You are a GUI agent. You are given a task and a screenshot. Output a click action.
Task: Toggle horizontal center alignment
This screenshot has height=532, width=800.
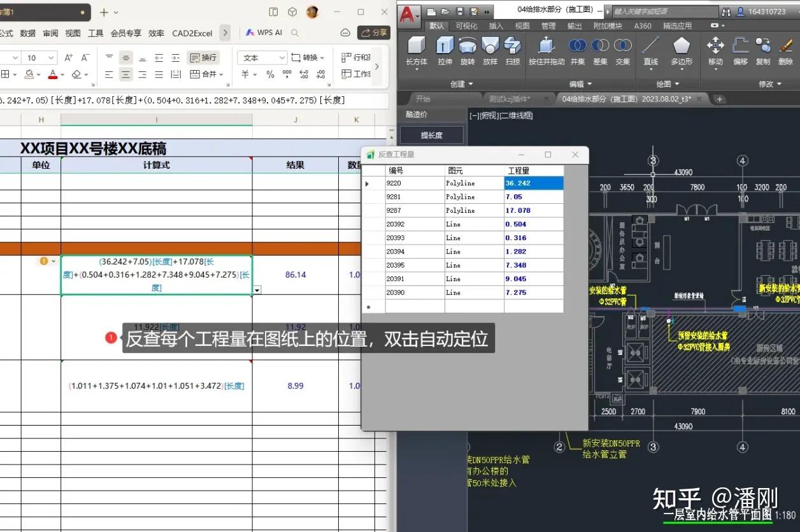click(125, 75)
